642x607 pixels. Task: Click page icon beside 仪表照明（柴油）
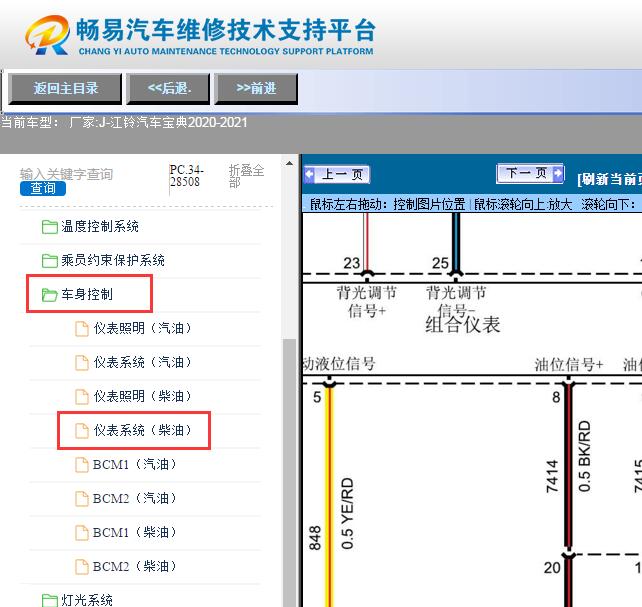[x=82, y=397]
